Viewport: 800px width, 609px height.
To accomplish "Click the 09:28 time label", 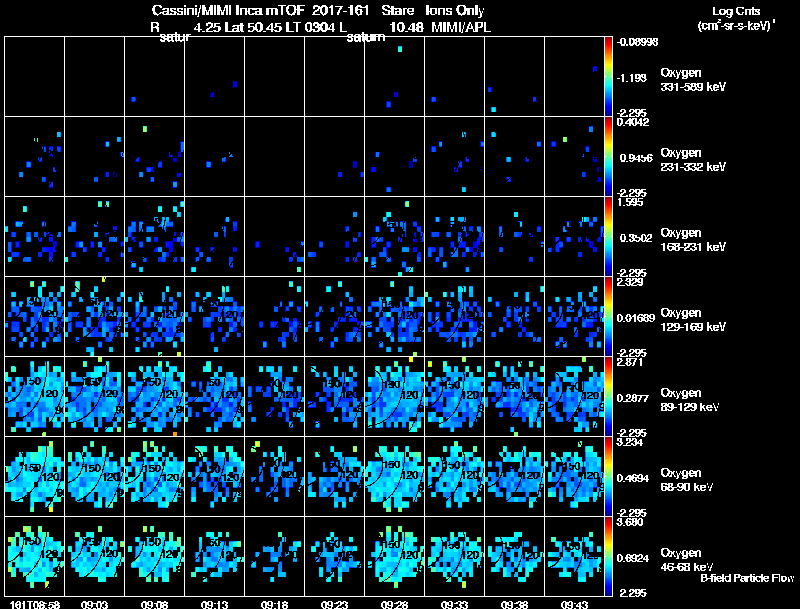I will [x=394, y=605].
